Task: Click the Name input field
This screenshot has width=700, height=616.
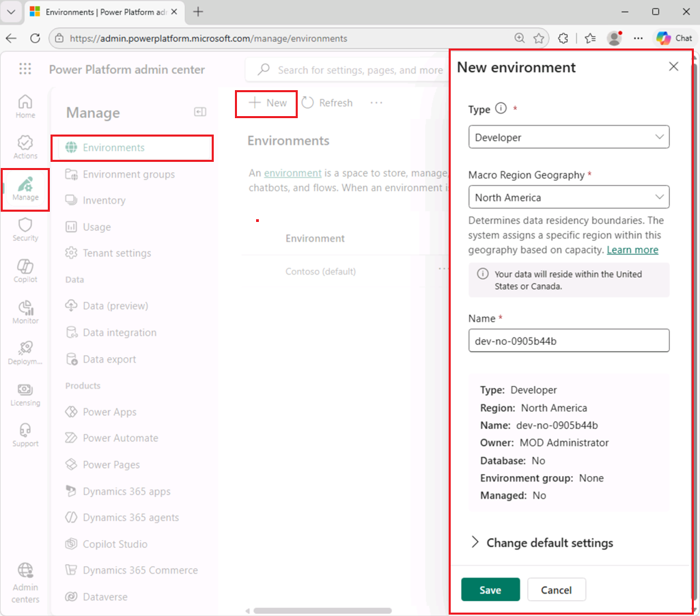Action: click(x=569, y=341)
